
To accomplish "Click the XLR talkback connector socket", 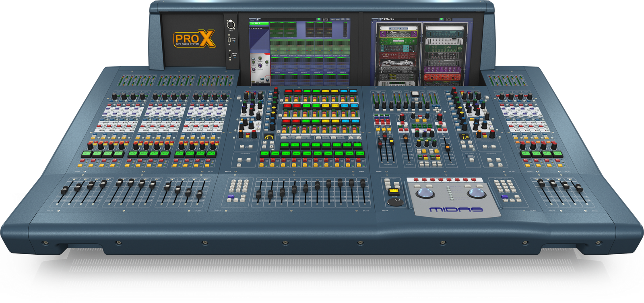I will [231, 25].
